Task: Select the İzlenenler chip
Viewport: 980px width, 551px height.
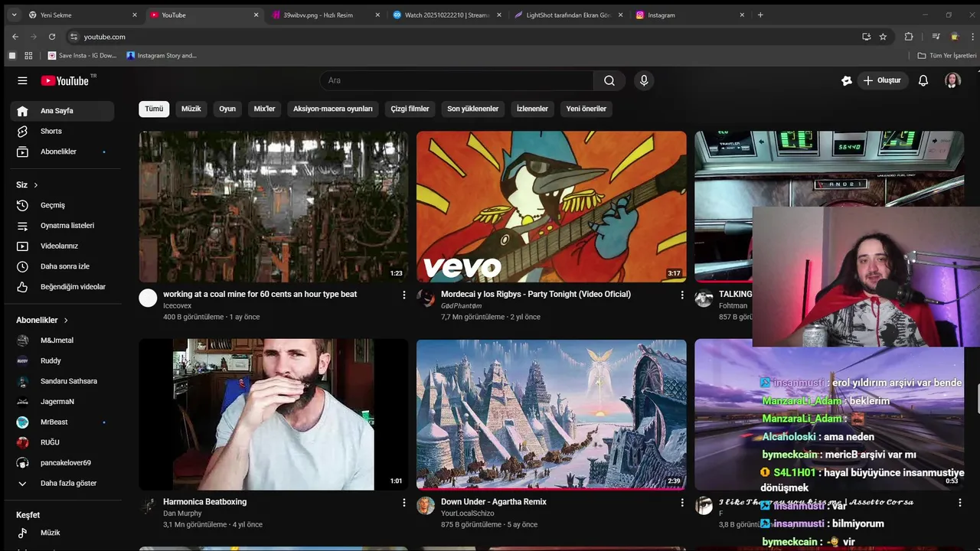Action: point(532,109)
